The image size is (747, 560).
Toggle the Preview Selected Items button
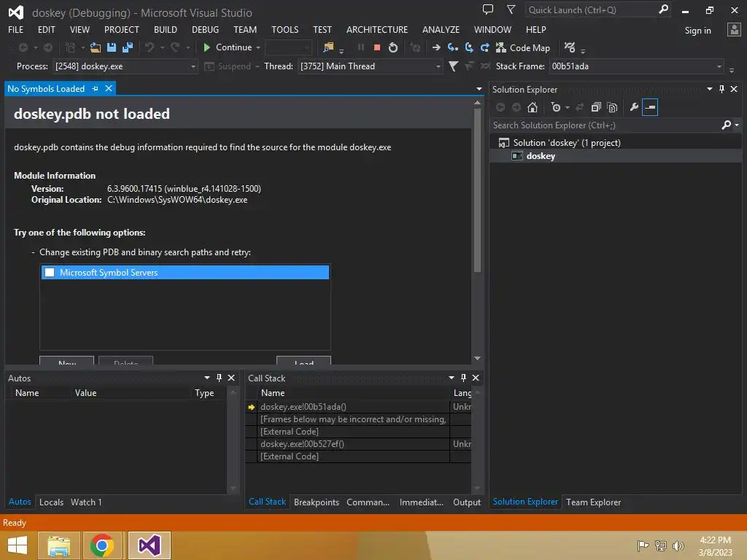click(x=650, y=108)
